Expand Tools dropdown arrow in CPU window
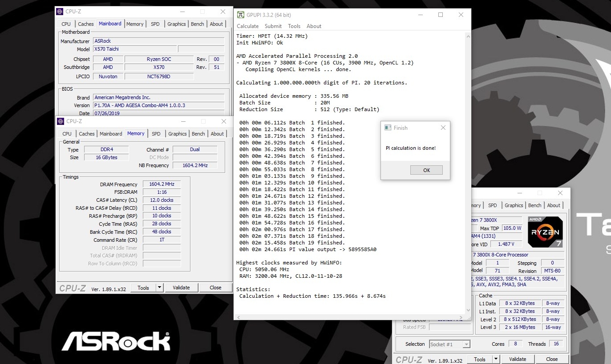The width and height of the screenshot is (611, 364). [496, 359]
